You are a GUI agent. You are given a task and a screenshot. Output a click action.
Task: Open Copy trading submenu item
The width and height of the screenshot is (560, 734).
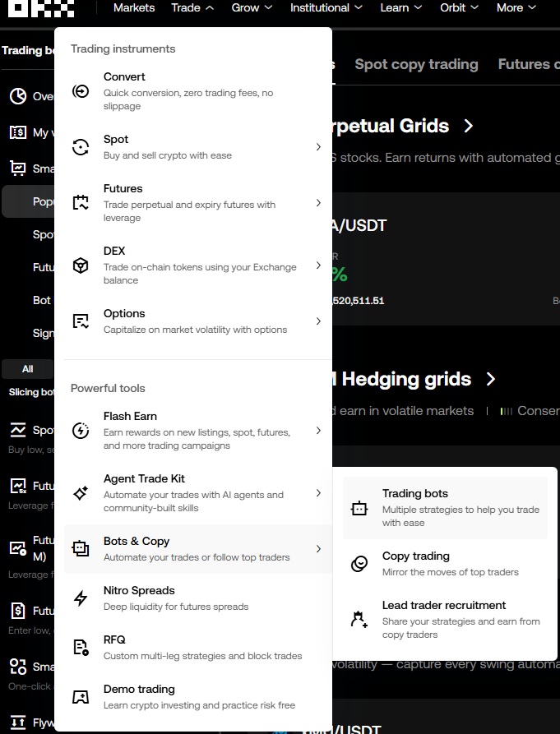click(x=445, y=564)
